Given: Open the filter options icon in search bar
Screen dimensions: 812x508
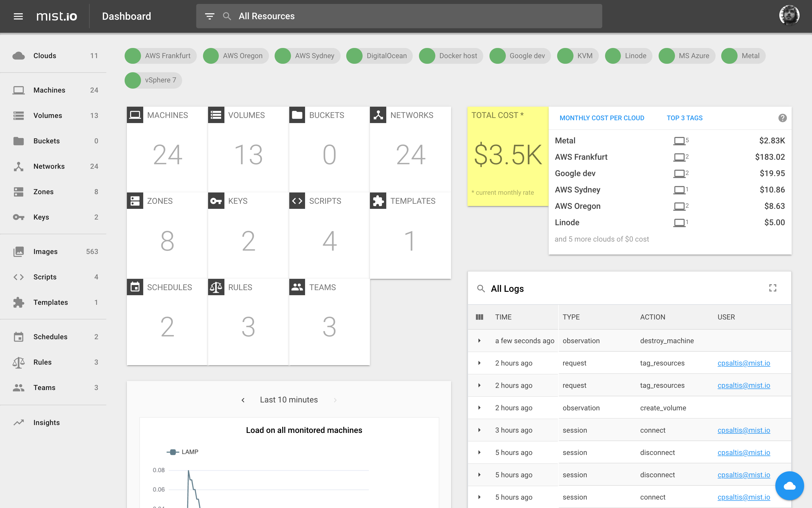Looking at the screenshot, I should [210, 16].
